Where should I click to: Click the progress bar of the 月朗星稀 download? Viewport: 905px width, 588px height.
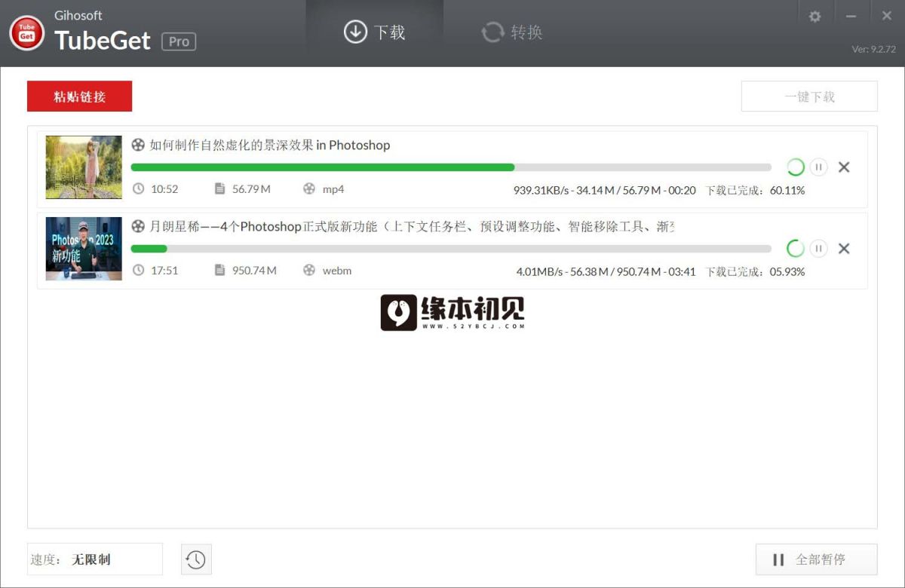pos(451,249)
